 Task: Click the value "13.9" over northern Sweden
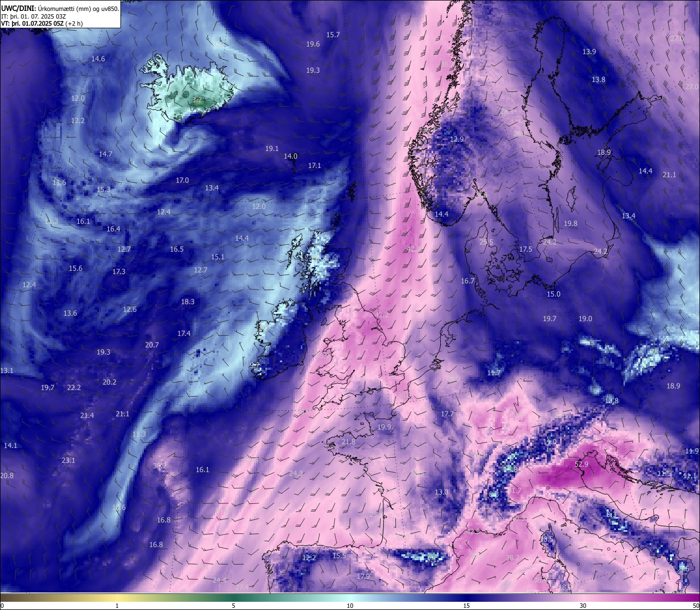pos(589,51)
